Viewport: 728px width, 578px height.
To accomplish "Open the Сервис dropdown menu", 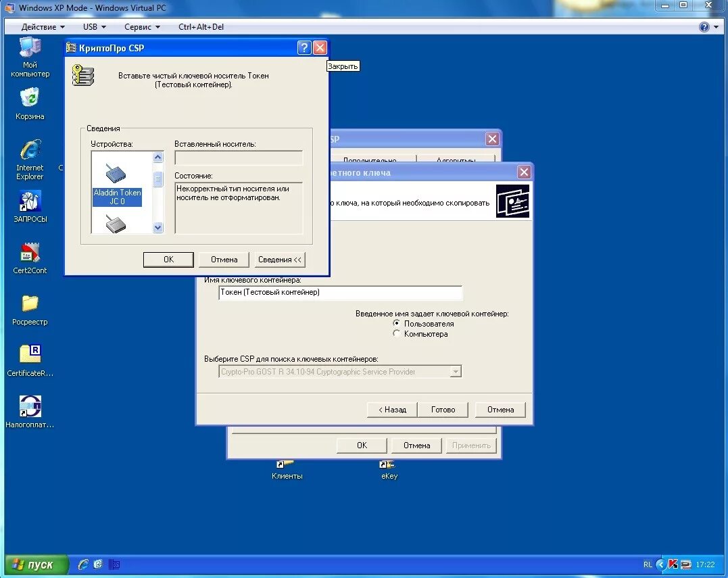I will click(142, 27).
